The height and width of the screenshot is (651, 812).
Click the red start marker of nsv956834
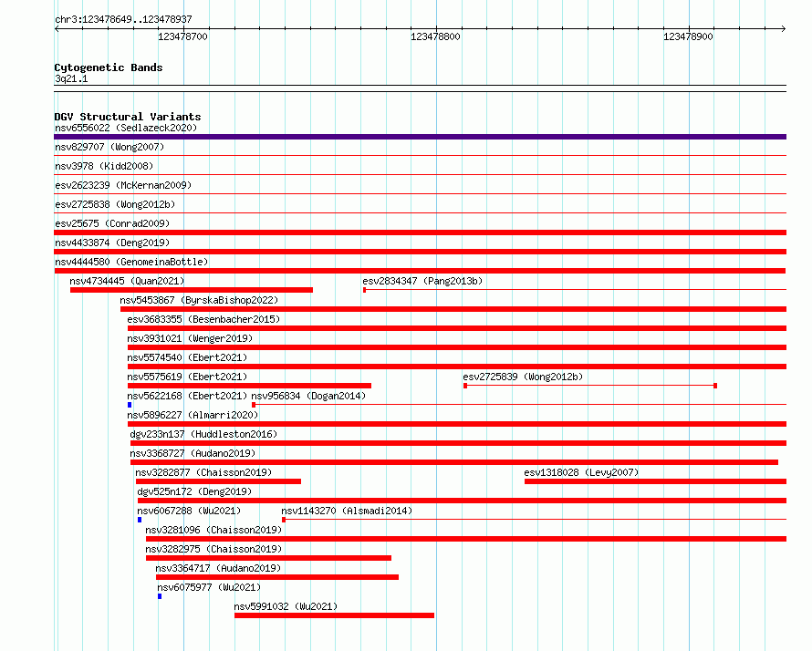click(x=254, y=405)
